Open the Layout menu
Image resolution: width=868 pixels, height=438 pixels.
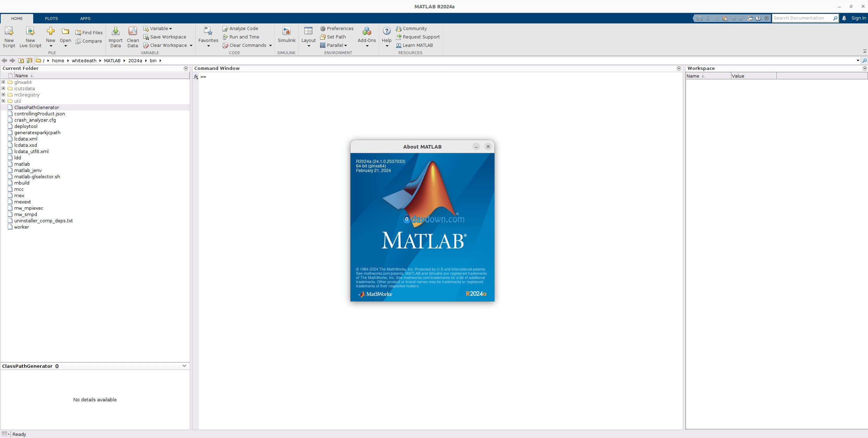coord(309,37)
